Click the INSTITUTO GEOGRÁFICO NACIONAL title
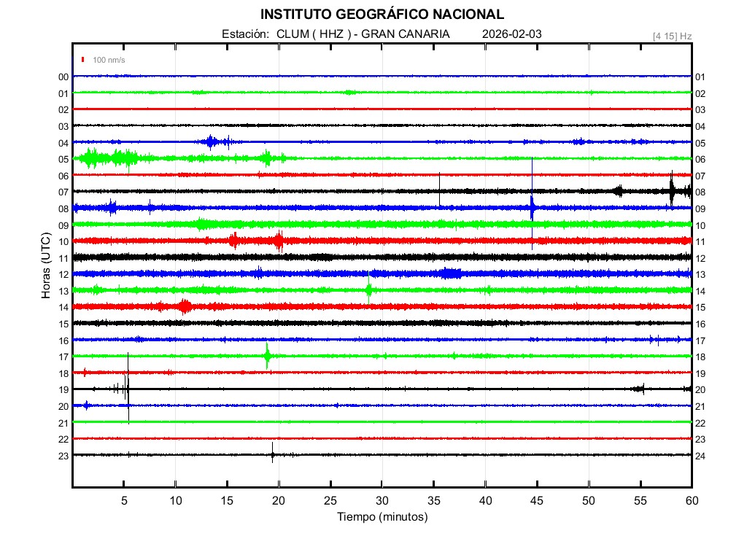The height and width of the screenshot is (560, 747). (x=382, y=15)
